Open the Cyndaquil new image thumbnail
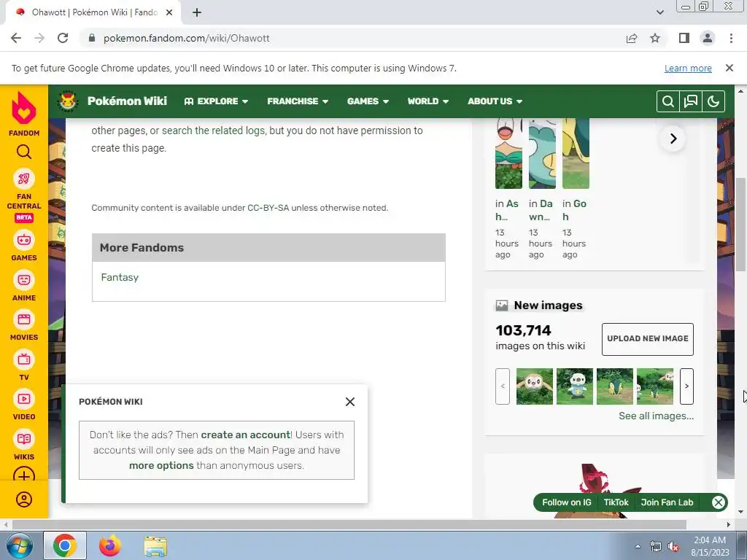Viewport: 747px width, 560px height. tap(614, 386)
